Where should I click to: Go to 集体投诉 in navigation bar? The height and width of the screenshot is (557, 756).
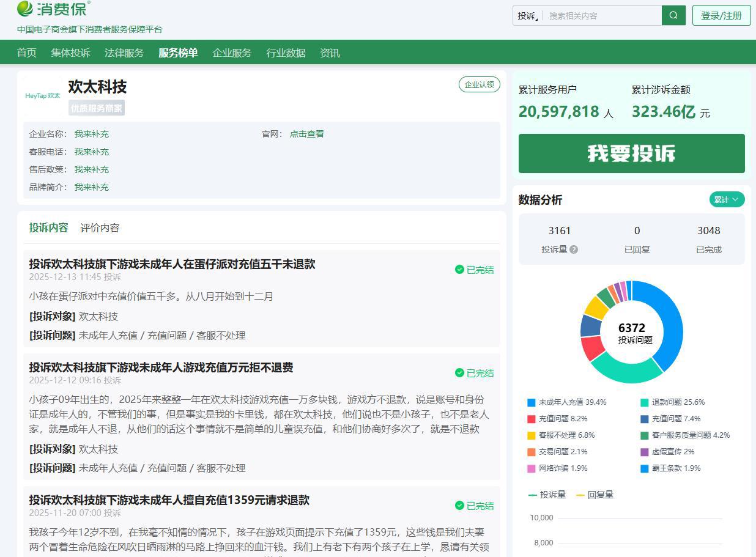point(70,53)
